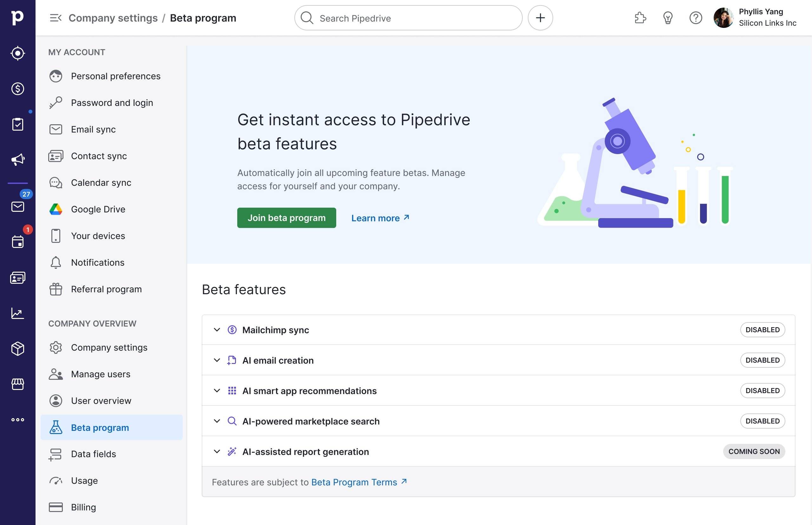Open Calendar sync settings

click(x=112, y=182)
